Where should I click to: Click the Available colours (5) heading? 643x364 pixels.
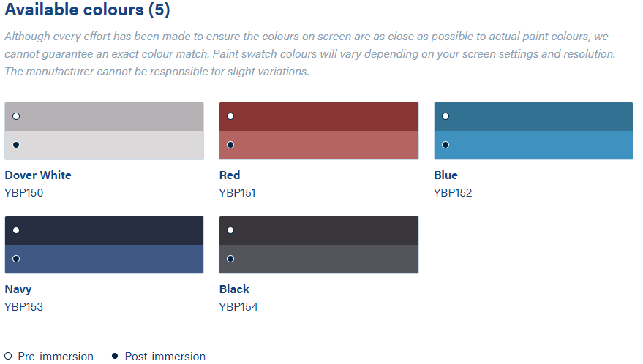click(87, 11)
